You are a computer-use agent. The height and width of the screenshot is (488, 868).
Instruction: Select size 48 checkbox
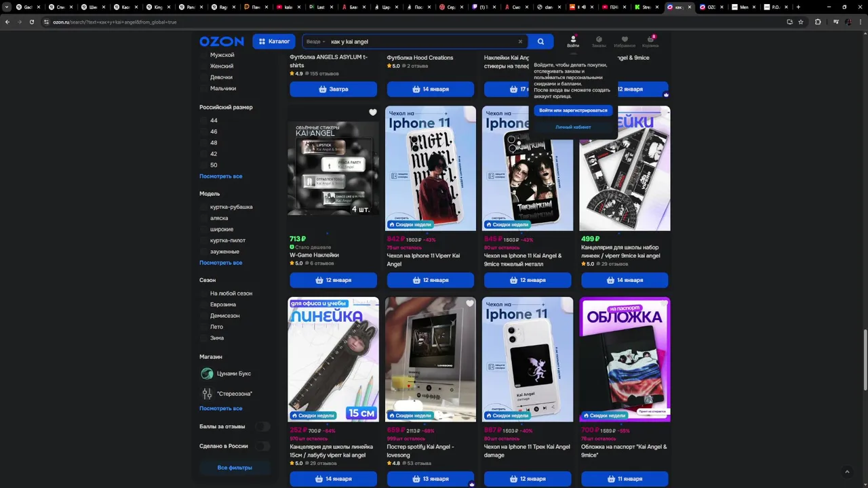[x=203, y=143]
